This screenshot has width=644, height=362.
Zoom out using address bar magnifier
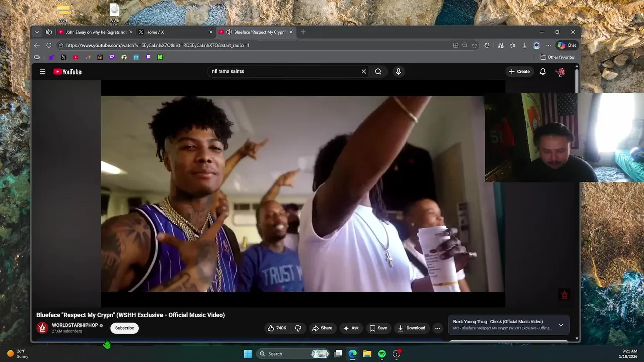click(465, 45)
